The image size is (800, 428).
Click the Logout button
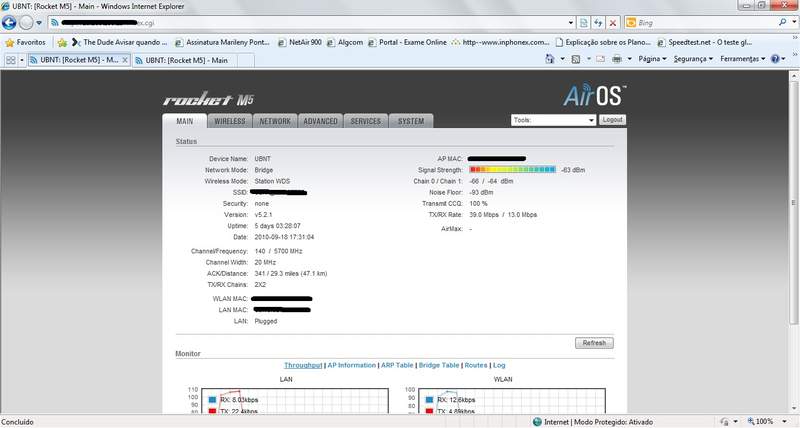click(x=612, y=119)
